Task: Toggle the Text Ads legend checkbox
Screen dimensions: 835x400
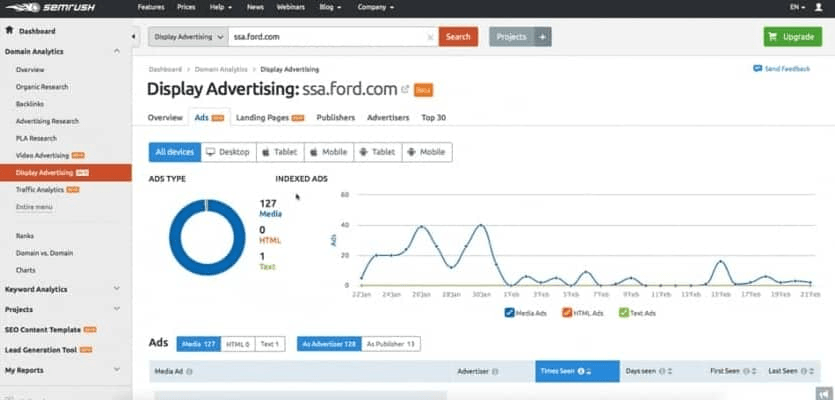Action: (x=623, y=313)
